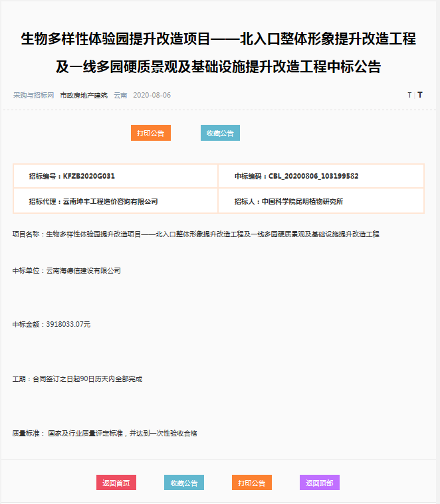
Task: Click the date 2020-08-06
Action: pyautogui.click(x=152, y=95)
